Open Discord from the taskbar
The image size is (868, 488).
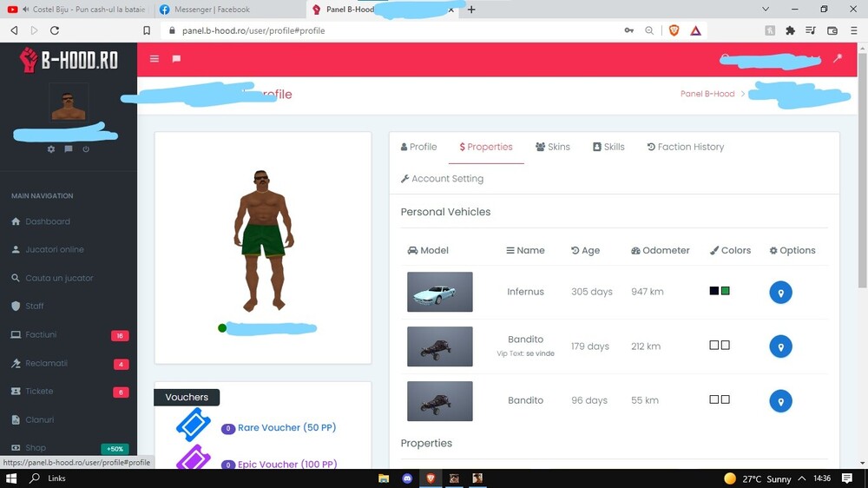(407, 478)
